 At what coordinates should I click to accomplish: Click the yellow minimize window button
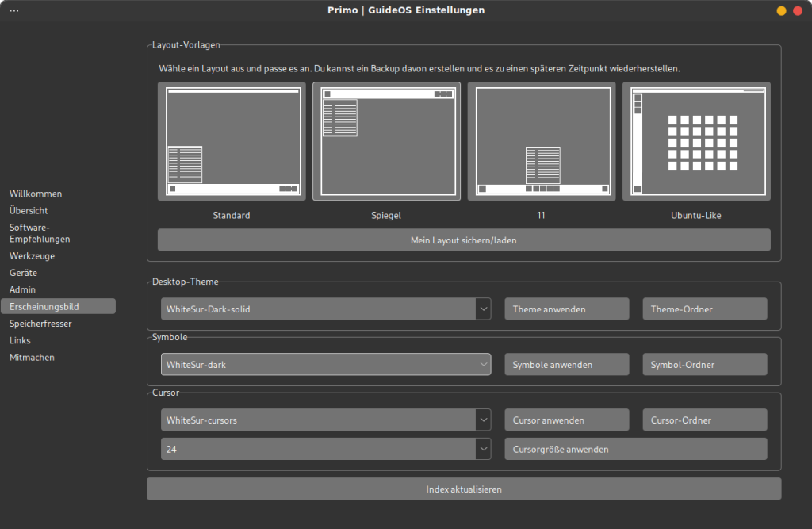(781, 10)
